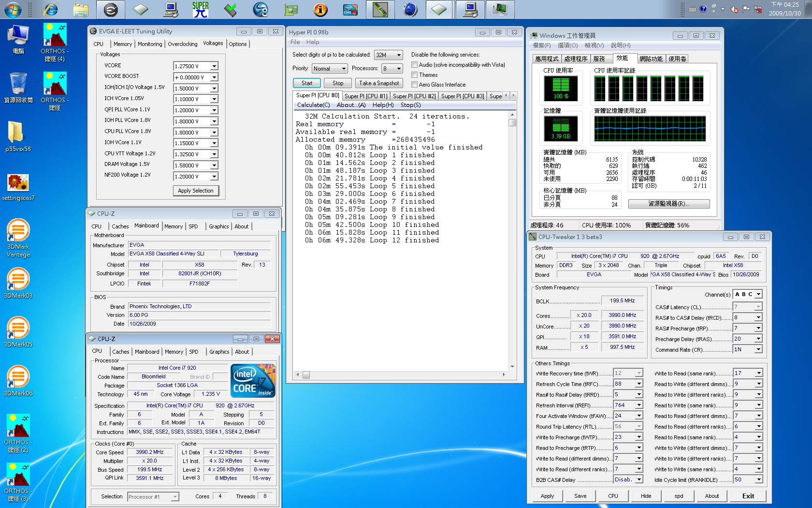This screenshot has height=508, width=812.
Task: Click Save button in CPU-Tweaker
Action: [580, 496]
